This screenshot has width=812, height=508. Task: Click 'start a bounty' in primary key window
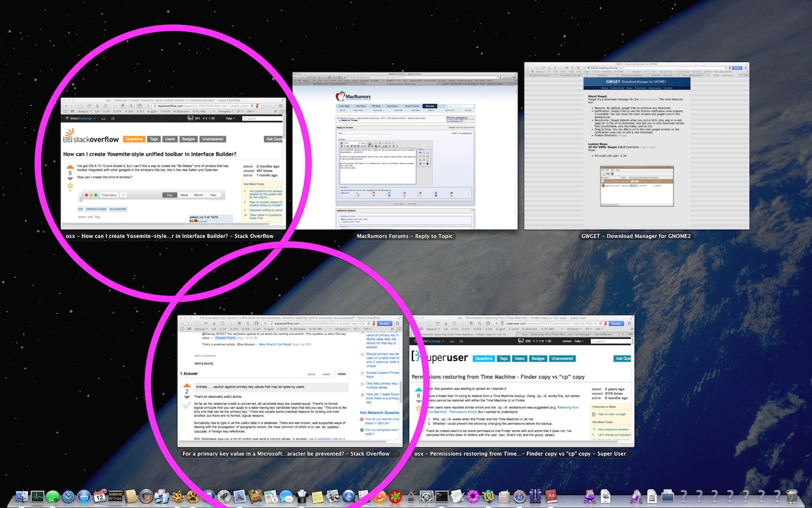click(204, 364)
